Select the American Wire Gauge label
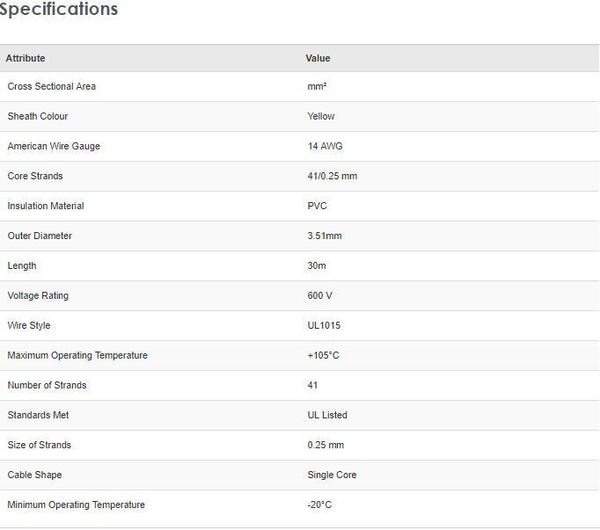 54,146
